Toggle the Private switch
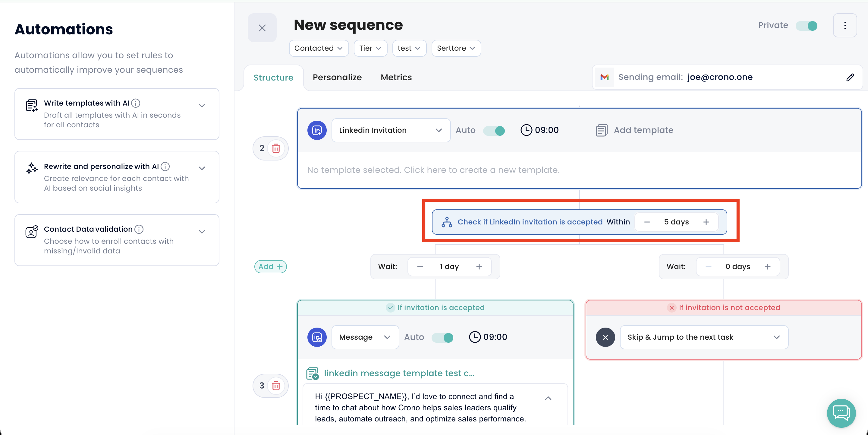This screenshot has width=868, height=435. pos(807,26)
